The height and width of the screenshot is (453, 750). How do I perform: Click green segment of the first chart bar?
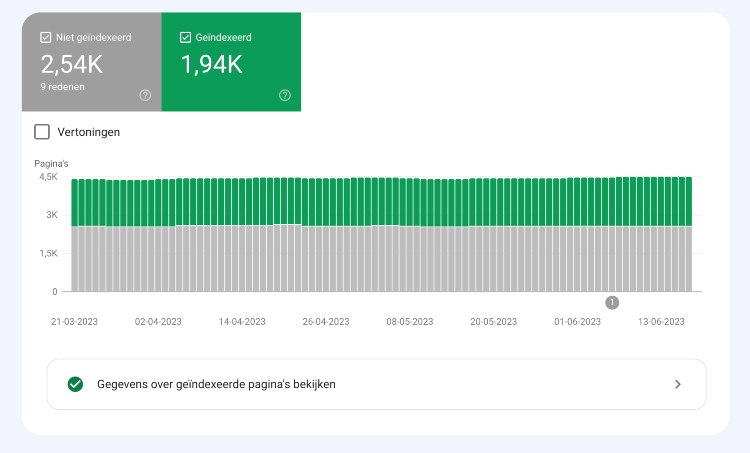[x=76, y=203]
